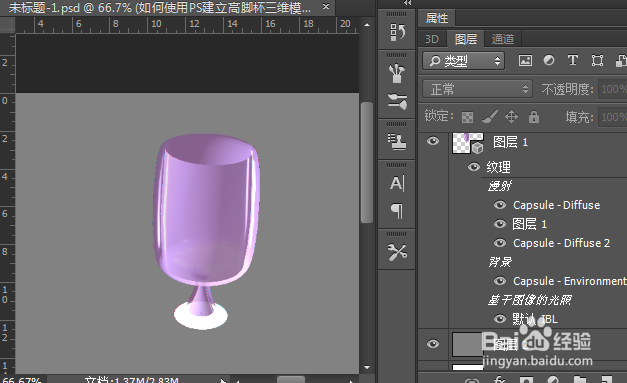Select the 图层 1 3D layer thumbnail

pos(467,142)
